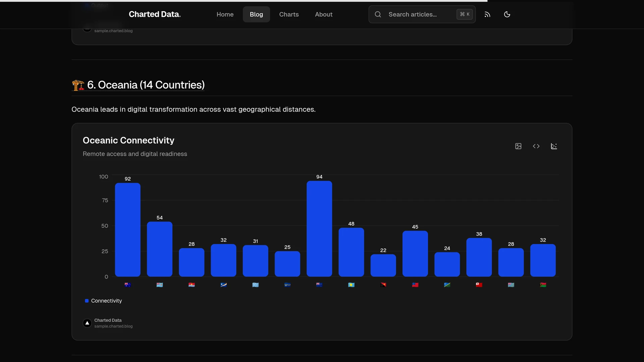644x362 pixels.
Task: Click the Charted Data attribution name
Action: pyautogui.click(x=108, y=320)
